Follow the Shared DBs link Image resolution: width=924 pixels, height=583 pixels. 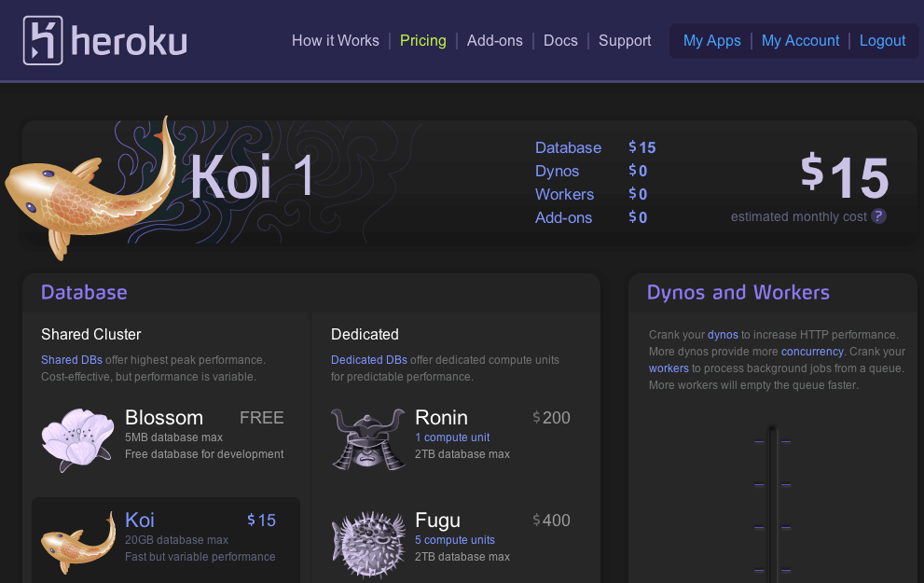click(x=72, y=359)
